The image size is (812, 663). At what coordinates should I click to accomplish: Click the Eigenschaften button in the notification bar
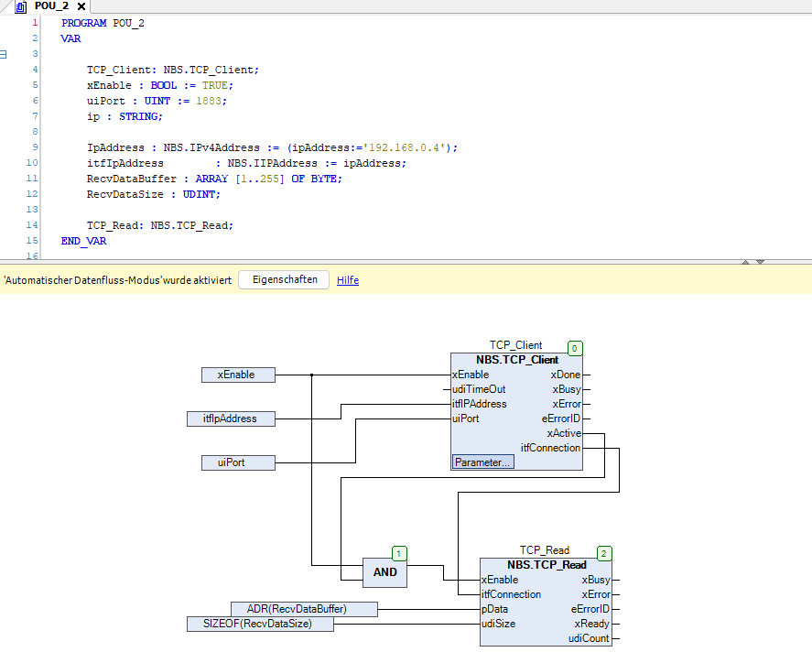point(284,279)
